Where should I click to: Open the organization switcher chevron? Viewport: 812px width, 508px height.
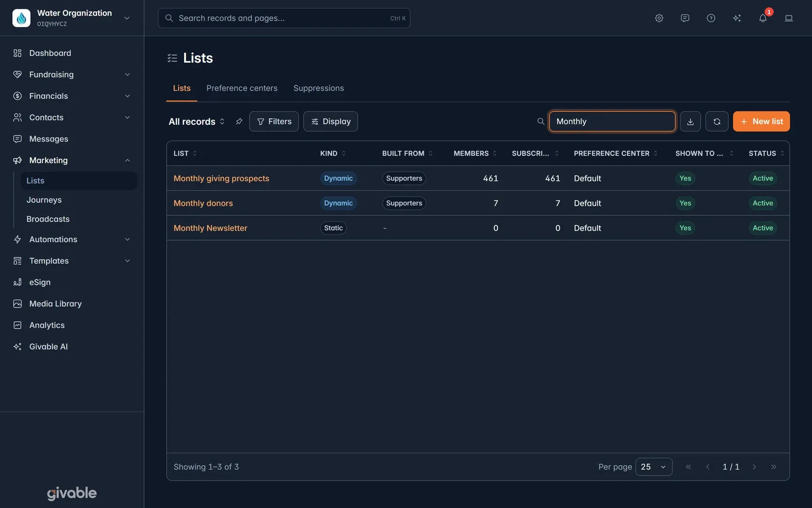point(127,18)
